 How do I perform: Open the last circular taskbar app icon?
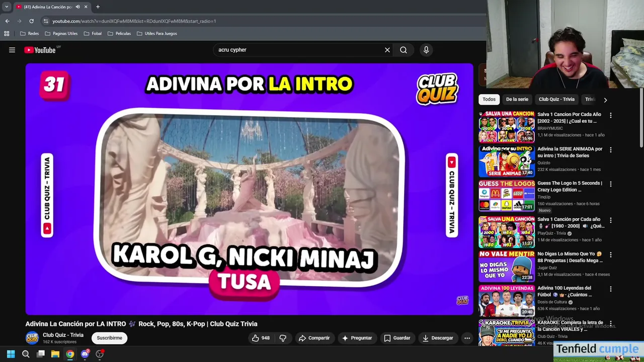point(100,354)
